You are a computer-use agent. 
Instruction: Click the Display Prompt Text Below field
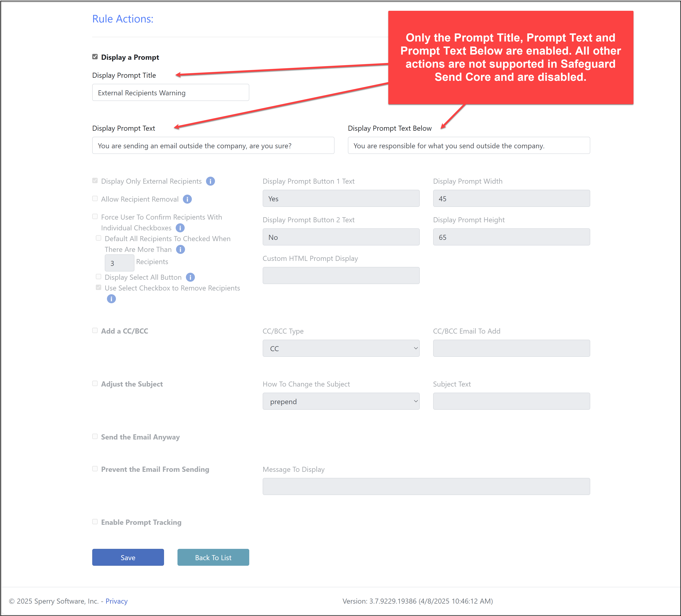(x=469, y=146)
